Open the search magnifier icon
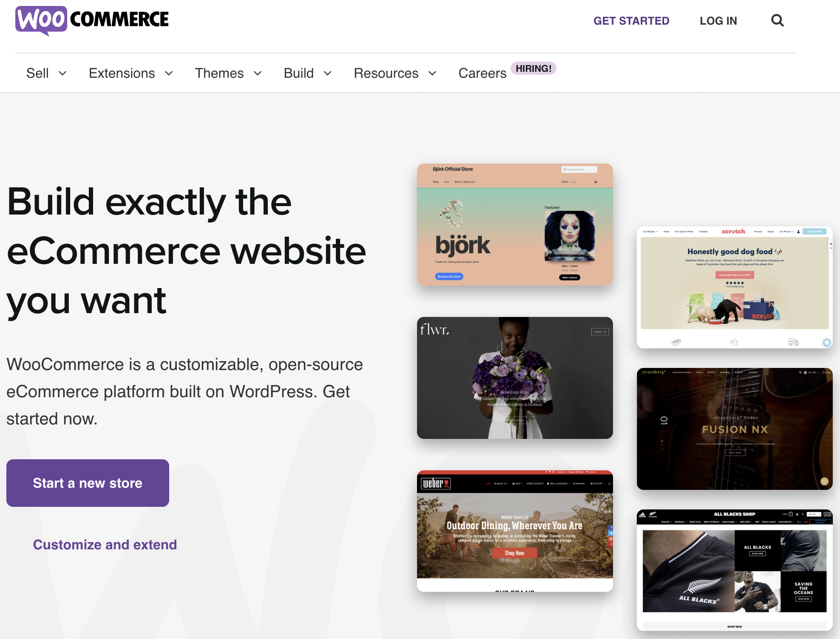The width and height of the screenshot is (840, 639). (x=777, y=20)
